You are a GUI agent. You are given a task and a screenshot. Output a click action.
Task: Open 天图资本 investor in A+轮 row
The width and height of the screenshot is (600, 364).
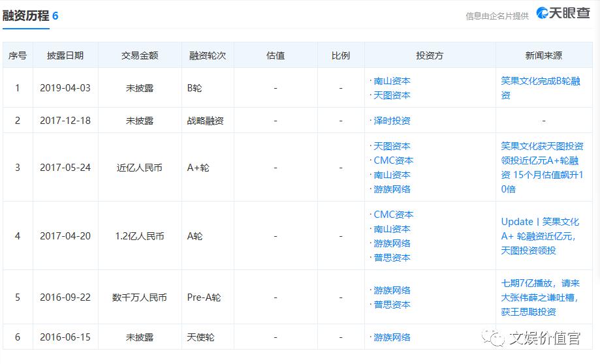[x=392, y=146]
